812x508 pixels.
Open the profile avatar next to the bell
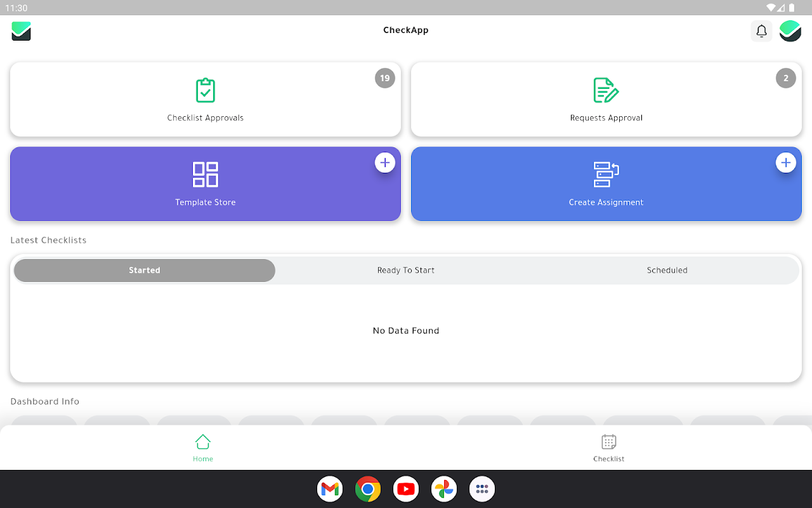pos(790,31)
